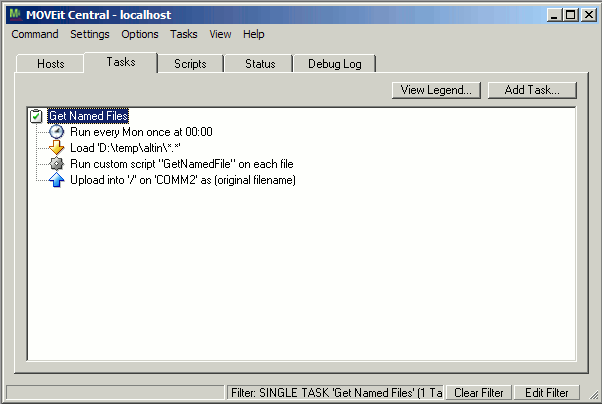
Task: Close the MOVEit Central window
Action: point(589,15)
